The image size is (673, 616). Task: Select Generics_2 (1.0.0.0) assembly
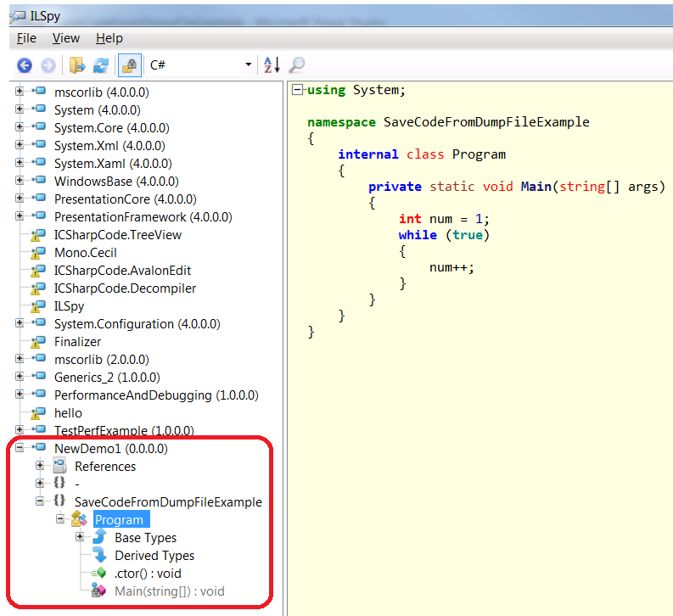[x=107, y=378]
